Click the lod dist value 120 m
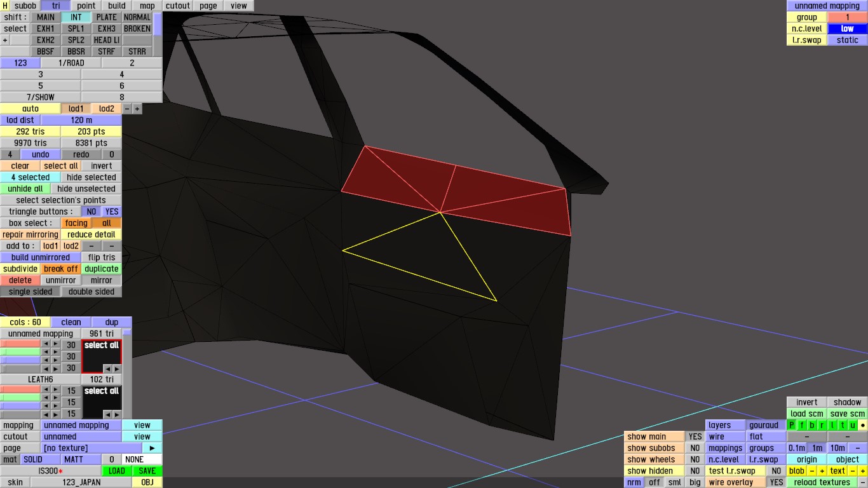Screen dimensions: 868x488 81,120
